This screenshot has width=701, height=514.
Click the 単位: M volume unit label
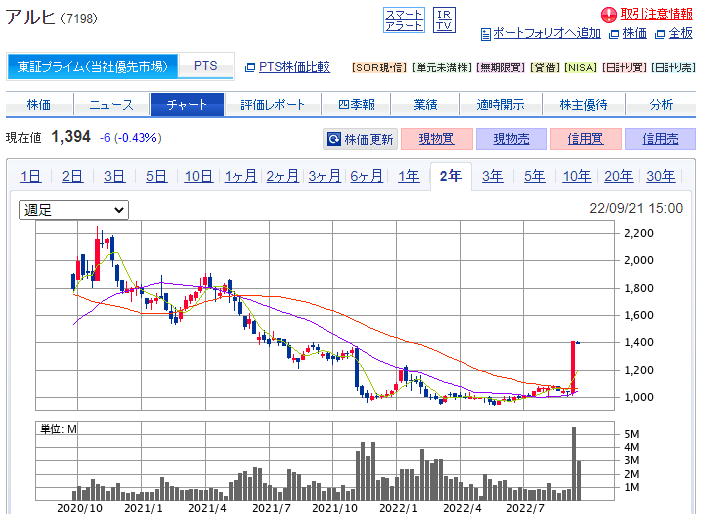(x=59, y=429)
